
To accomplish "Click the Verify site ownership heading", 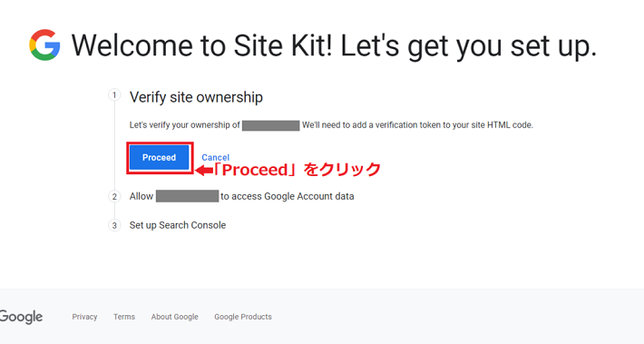I will coord(196,97).
